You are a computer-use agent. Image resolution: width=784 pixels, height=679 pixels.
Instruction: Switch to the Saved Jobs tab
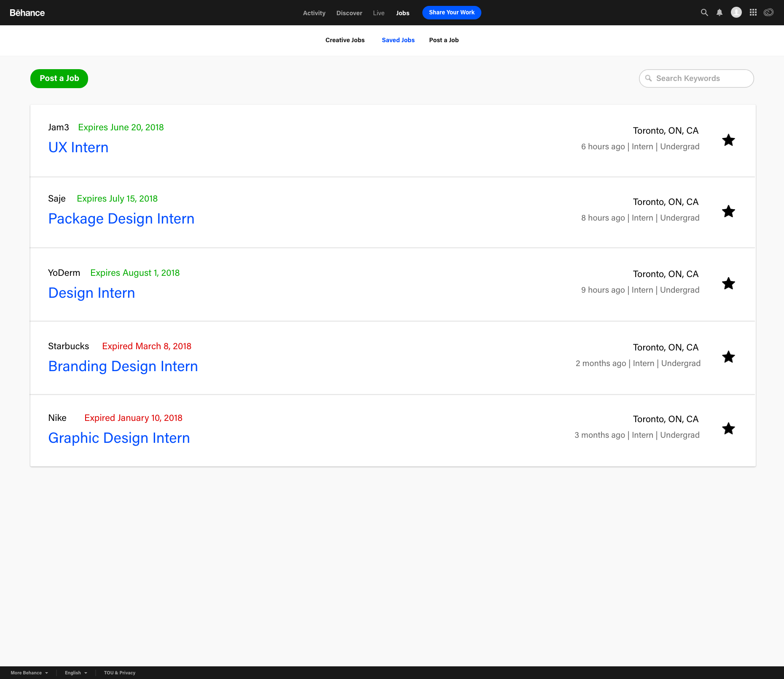tap(398, 40)
